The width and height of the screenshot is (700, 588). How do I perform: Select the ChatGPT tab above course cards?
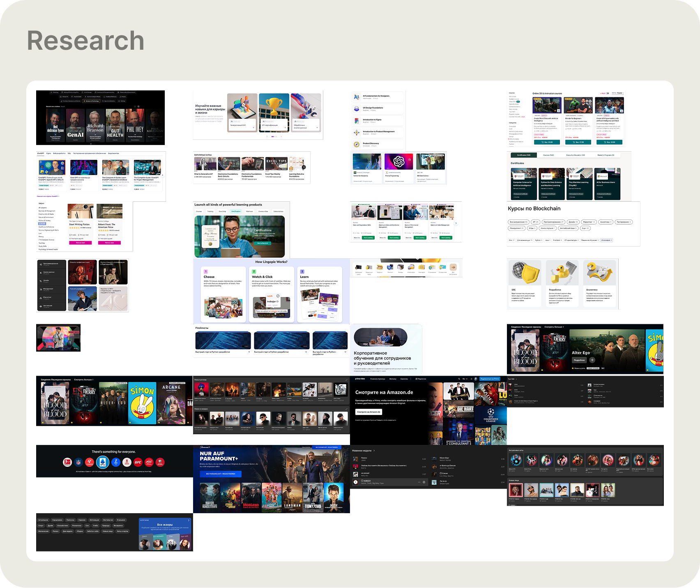pyautogui.click(x=41, y=153)
